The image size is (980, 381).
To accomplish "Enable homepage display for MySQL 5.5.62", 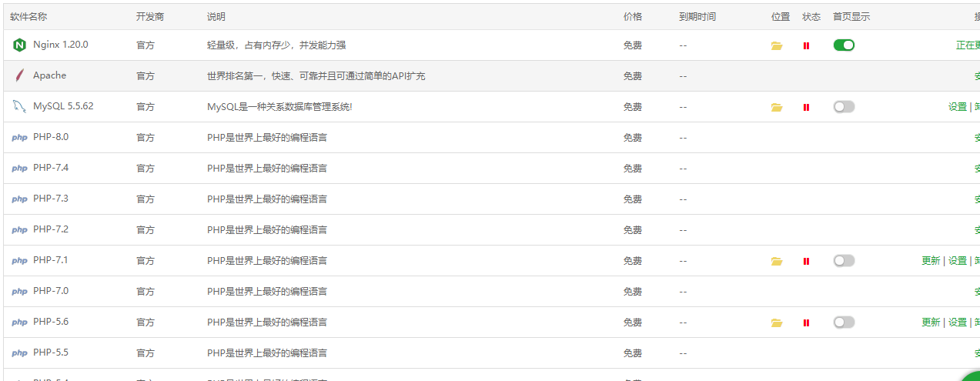I will pyautogui.click(x=844, y=107).
